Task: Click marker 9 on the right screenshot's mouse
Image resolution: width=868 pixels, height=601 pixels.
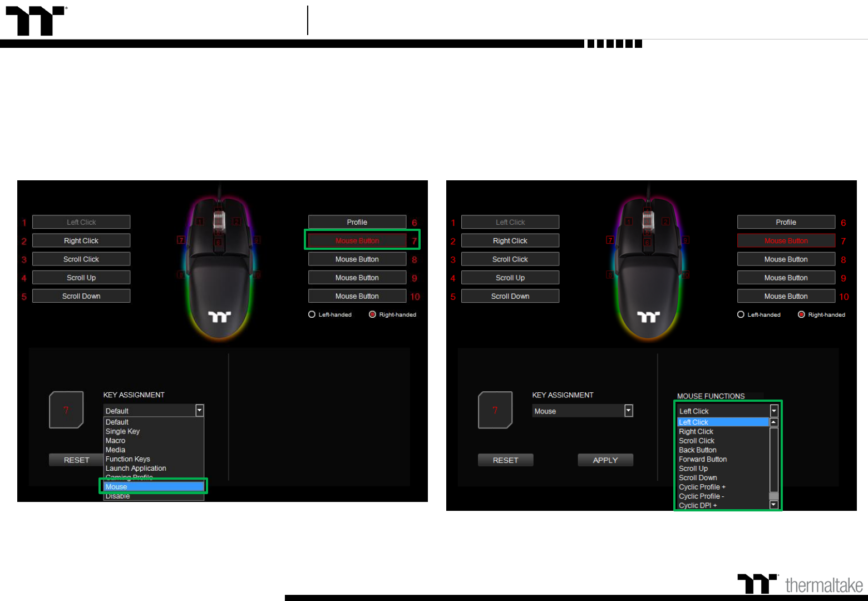Action: [x=686, y=240]
